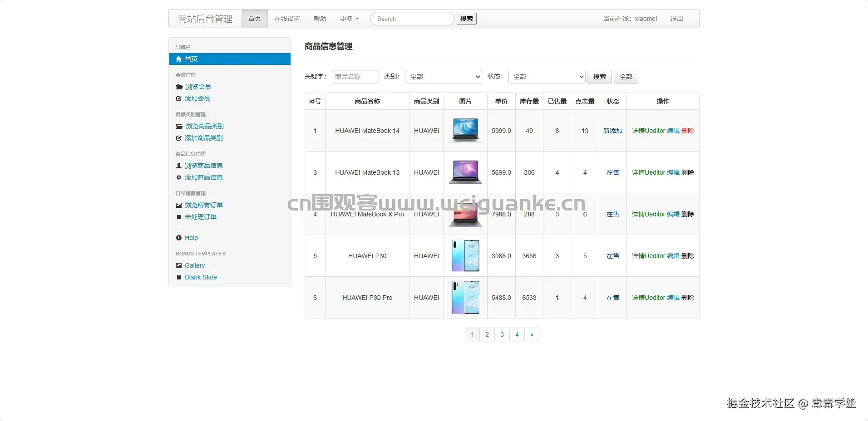Open Ueditor in the HUAWEI P30 row (id 5)

(x=655, y=256)
